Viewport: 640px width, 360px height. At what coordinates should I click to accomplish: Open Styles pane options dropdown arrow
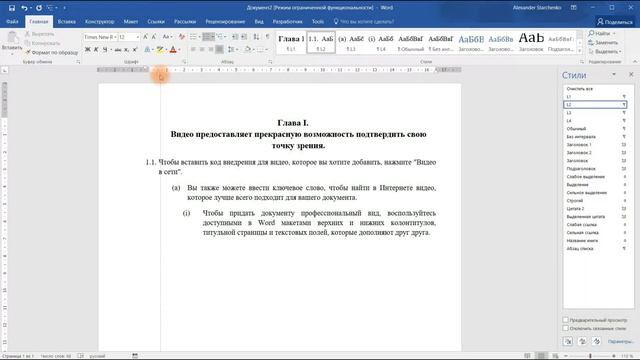tap(614, 75)
